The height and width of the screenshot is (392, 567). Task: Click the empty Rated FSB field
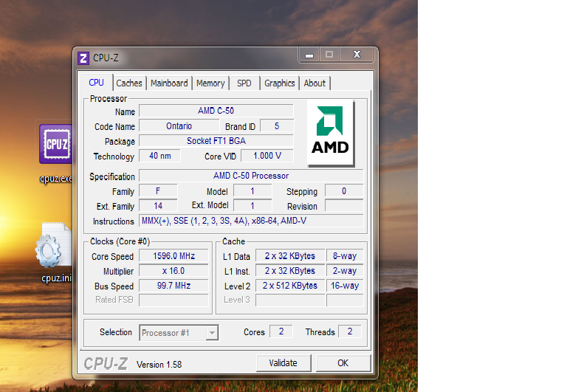[x=173, y=300]
